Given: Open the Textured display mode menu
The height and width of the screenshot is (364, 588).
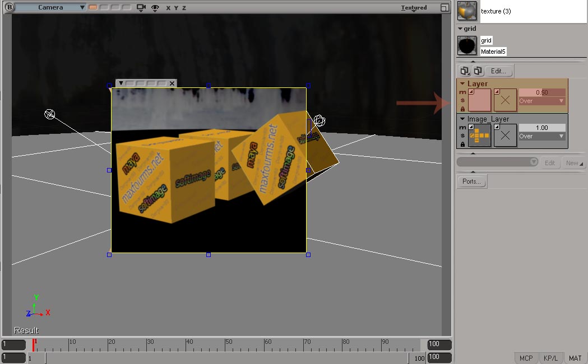Looking at the screenshot, I should pyautogui.click(x=414, y=8).
